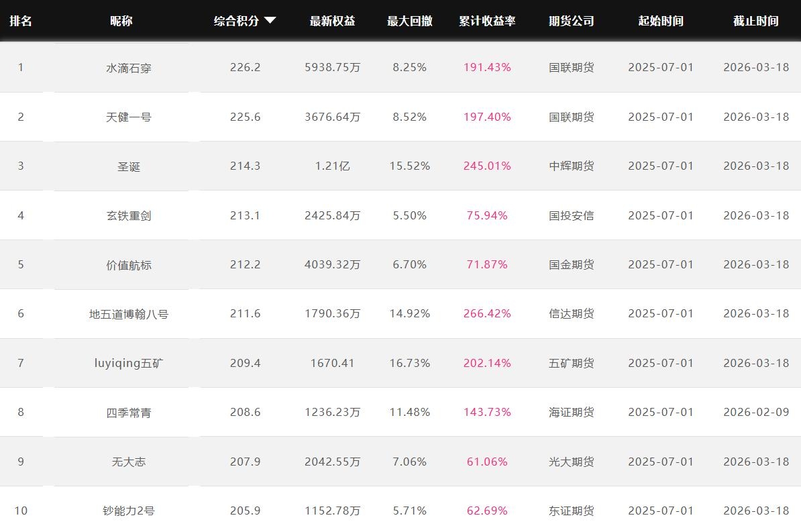Click the 钞能力2号 nickname
The height and width of the screenshot is (532, 801).
(x=129, y=511)
